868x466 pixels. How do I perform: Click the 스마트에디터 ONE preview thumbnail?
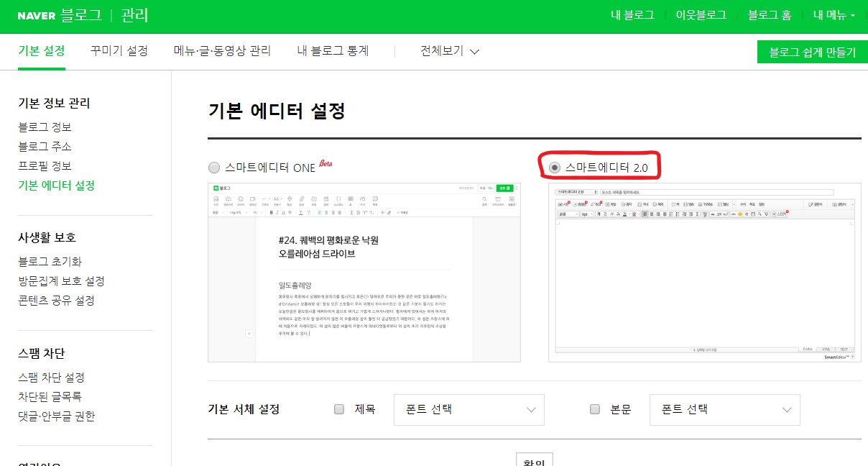364,273
